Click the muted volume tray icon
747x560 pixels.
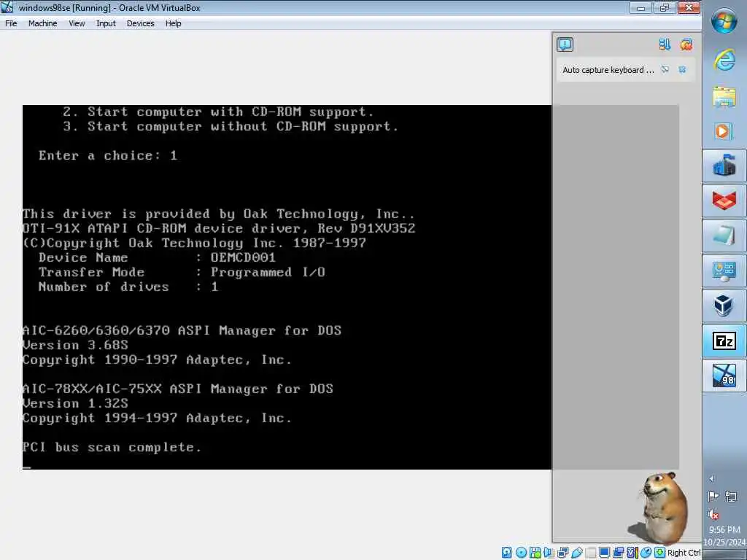(x=713, y=514)
